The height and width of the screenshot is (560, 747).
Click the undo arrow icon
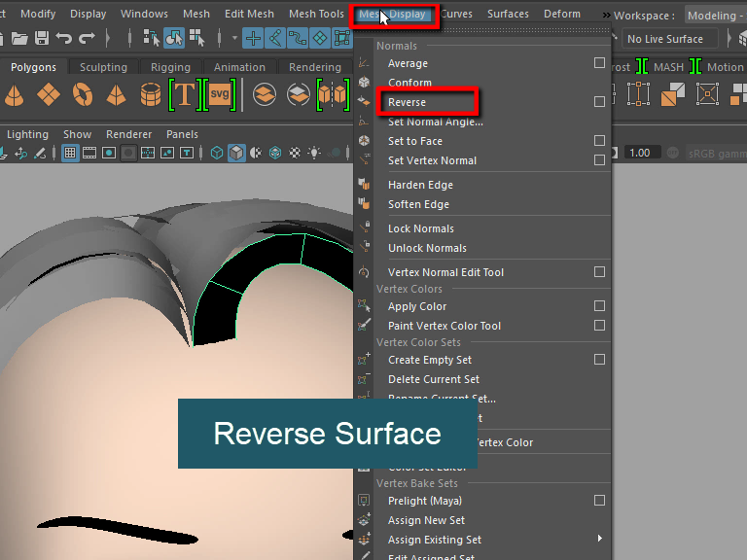pos(64,38)
